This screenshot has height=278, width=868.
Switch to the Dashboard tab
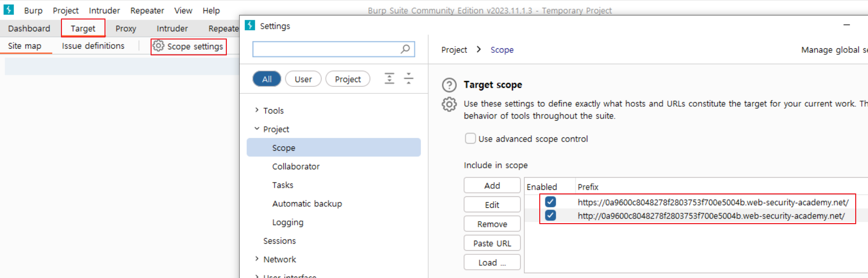tap(29, 28)
